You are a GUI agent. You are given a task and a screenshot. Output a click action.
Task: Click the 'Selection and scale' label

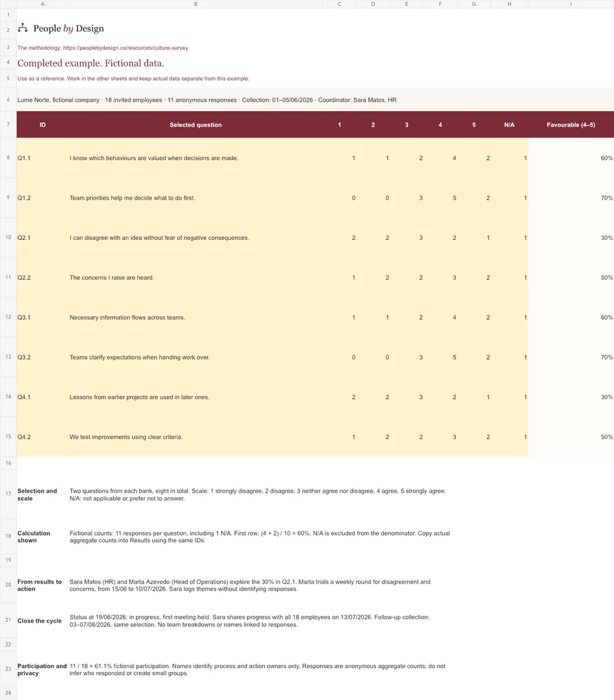(38, 495)
